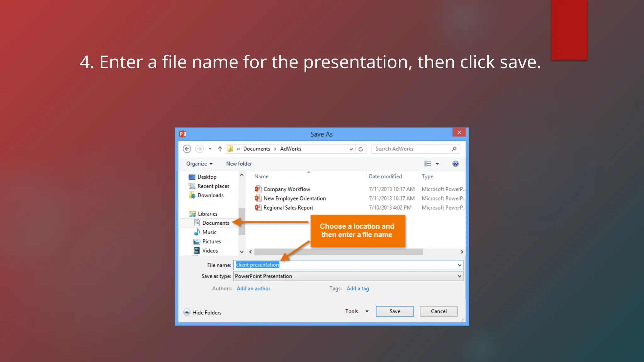The width and height of the screenshot is (644, 362).
Task: Sort files by Type column
Action: tap(427, 177)
